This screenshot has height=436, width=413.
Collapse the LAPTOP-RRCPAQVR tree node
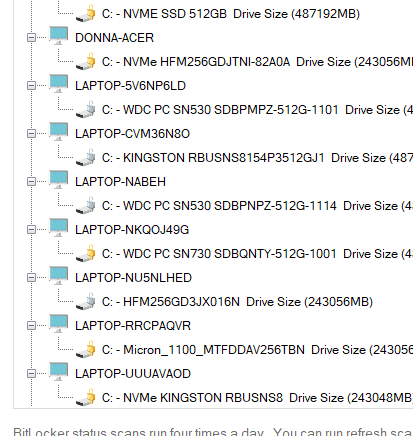[x=31, y=326]
